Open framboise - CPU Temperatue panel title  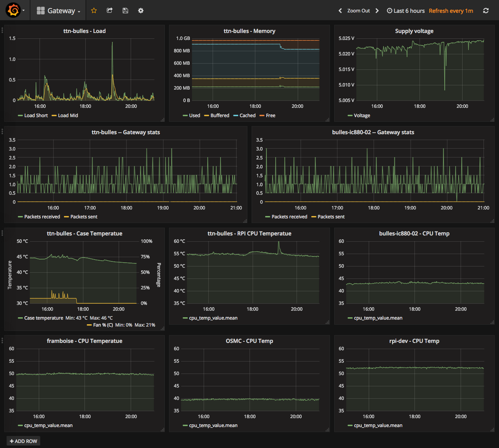[x=85, y=341]
